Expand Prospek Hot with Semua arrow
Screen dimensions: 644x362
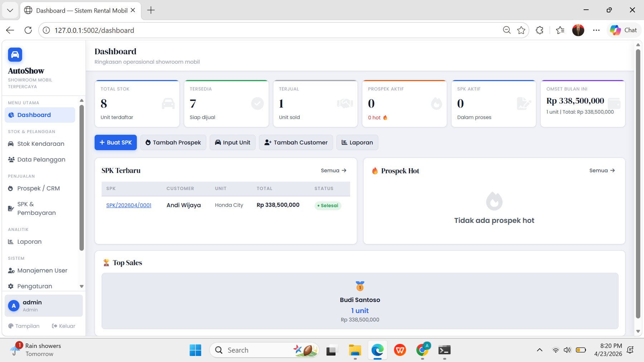[x=602, y=170]
